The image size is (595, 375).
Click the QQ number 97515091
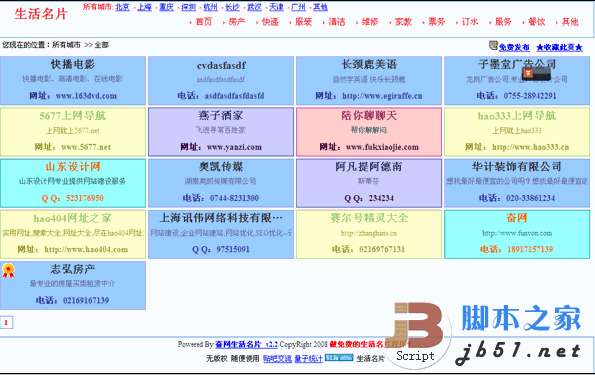tap(233, 250)
